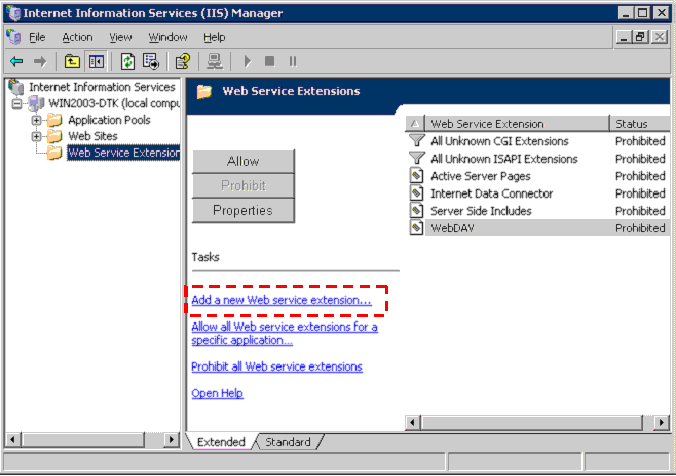The height and width of the screenshot is (476, 676).
Task: Switch to the Standard tab
Action: click(x=288, y=442)
